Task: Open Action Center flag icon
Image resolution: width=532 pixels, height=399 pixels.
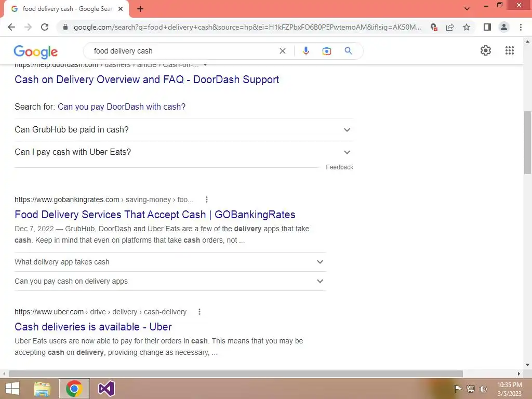Action: click(x=458, y=389)
